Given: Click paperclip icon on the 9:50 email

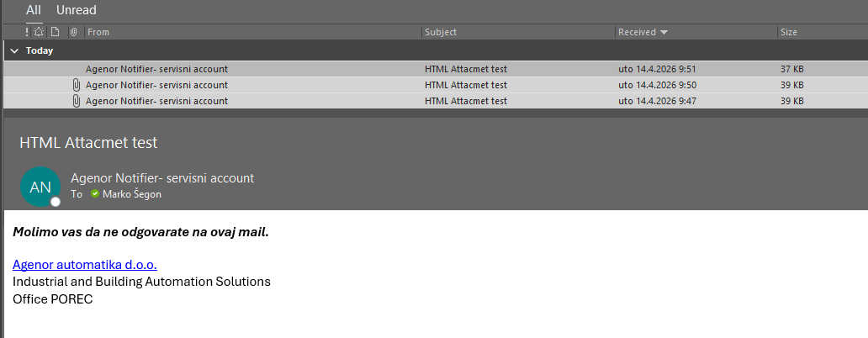Looking at the screenshot, I should pyautogui.click(x=76, y=85).
